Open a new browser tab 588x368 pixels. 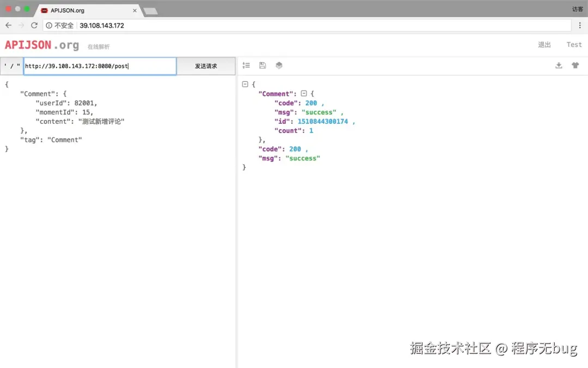(x=150, y=11)
